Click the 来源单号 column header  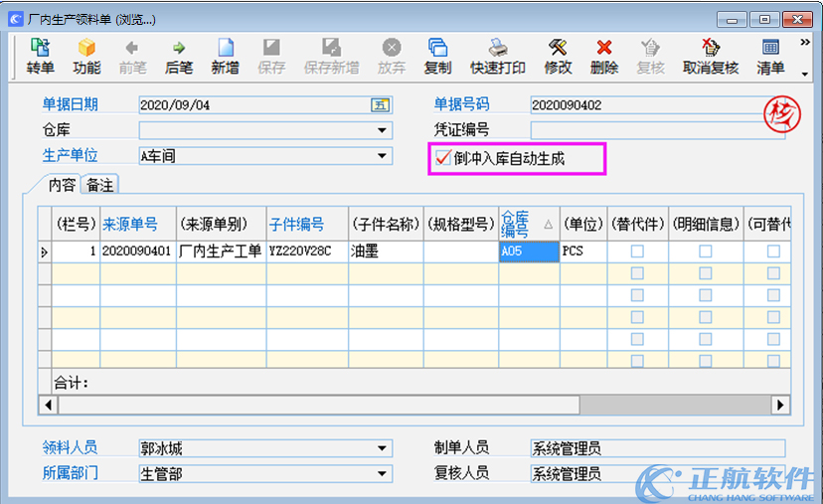click(138, 225)
